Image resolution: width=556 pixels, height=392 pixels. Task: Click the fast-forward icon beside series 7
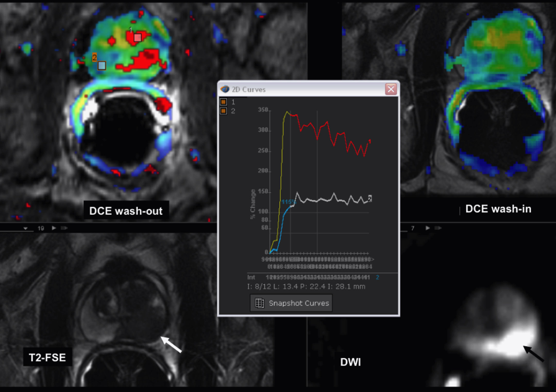(438, 228)
